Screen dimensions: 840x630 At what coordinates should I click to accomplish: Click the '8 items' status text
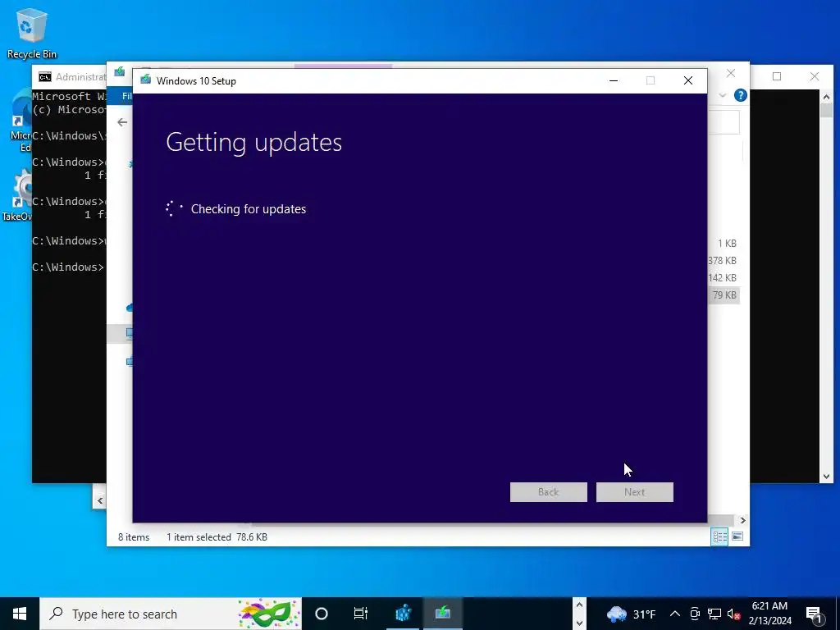(134, 536)
